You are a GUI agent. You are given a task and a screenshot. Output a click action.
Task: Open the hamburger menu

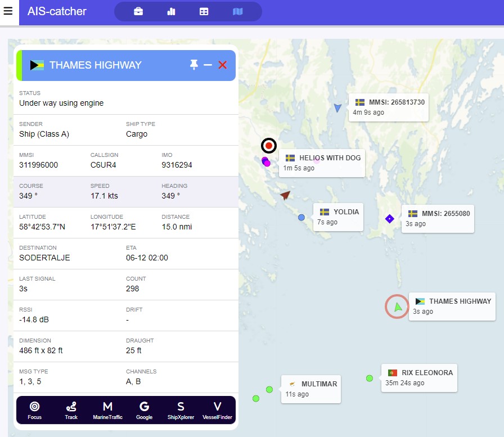pos(8,12)
